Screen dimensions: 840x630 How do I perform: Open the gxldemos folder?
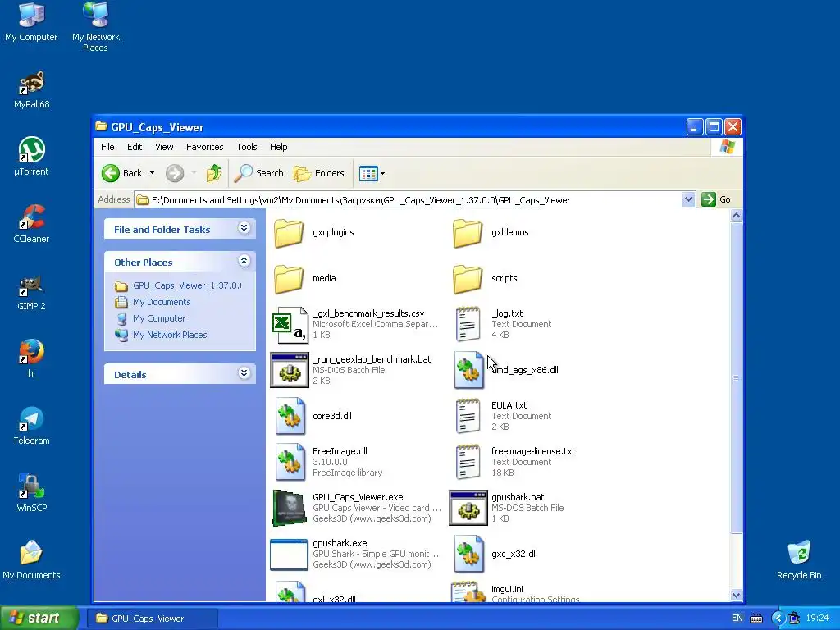pyautogui.click(x=468, y=232)
